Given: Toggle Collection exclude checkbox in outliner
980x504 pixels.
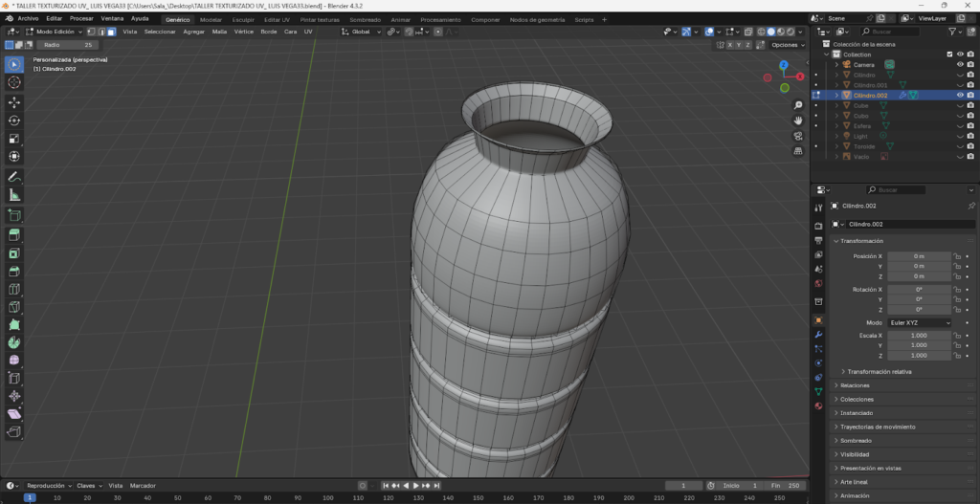Looking at the screenshot, I should (x=950, y=55).
